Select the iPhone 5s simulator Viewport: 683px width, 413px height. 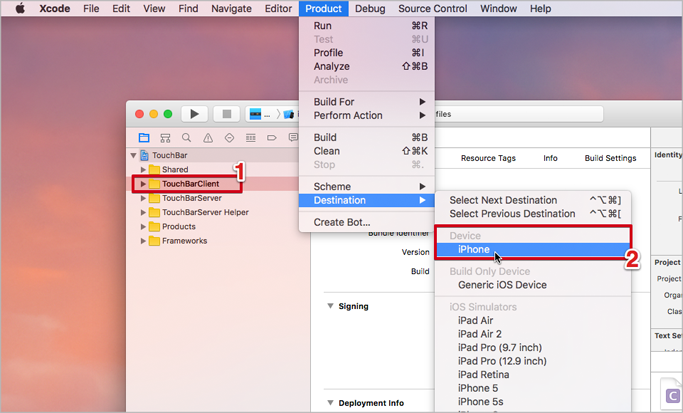click(533, 401)
